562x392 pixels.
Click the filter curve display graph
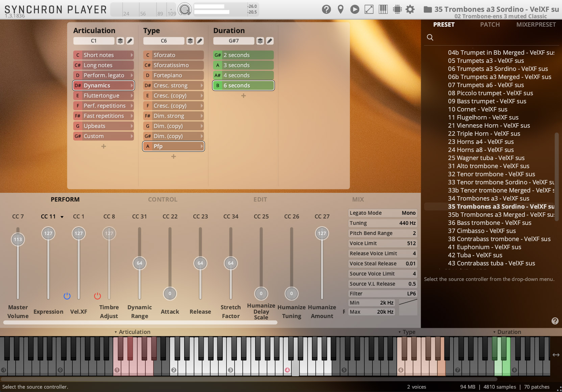[x=408, y=307]
